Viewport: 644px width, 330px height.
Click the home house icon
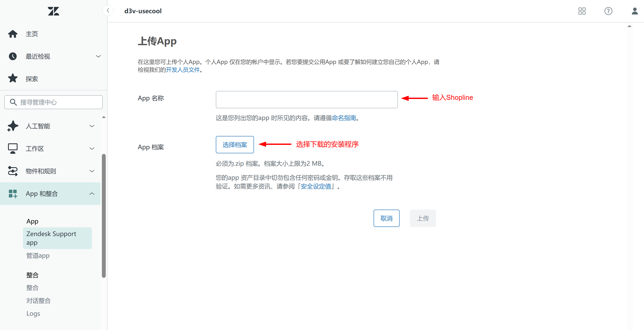(13, 34)
